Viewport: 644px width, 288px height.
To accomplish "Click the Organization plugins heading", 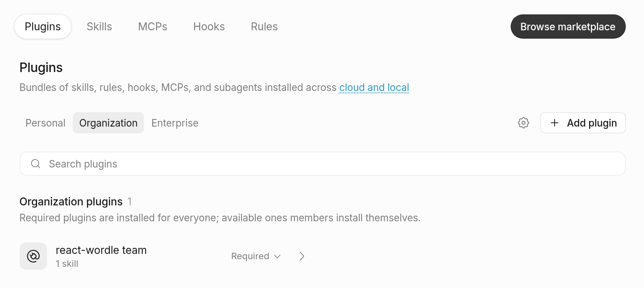I will [71, 202].
